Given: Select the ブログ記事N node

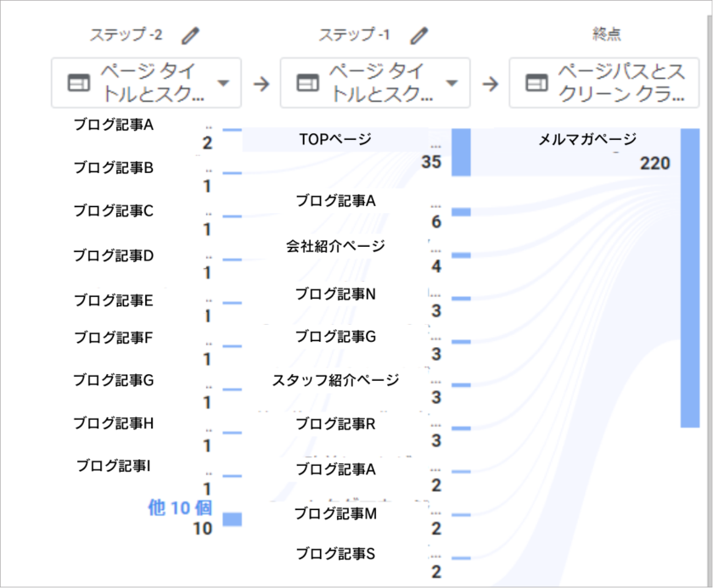Looking at the screenshot, I should (x=334, y=294).
